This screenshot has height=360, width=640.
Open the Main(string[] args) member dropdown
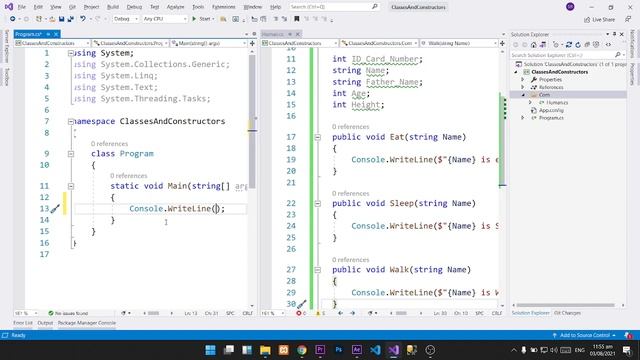pos(209,43)
